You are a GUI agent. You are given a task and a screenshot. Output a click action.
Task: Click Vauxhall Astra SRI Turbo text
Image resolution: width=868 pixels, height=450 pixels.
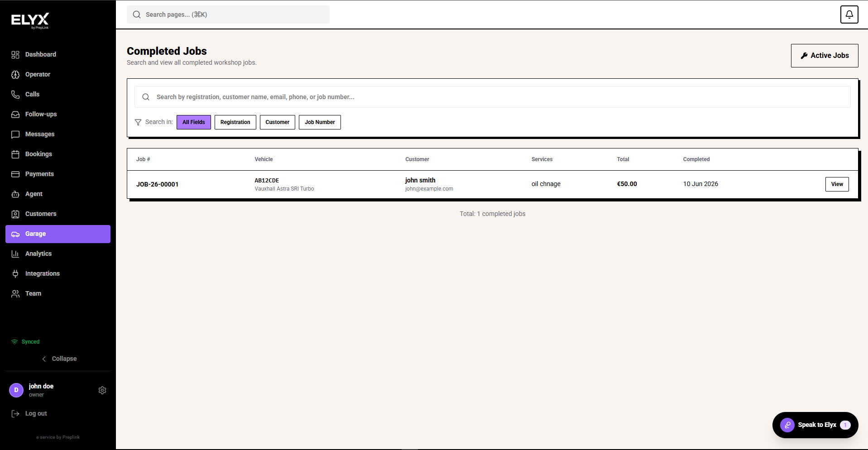(284, 189)
